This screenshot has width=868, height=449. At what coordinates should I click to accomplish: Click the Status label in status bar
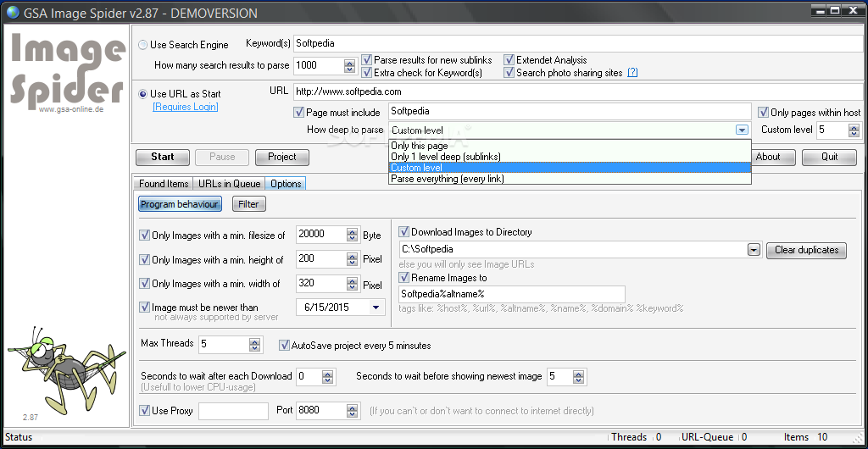[x=19, y=437]
